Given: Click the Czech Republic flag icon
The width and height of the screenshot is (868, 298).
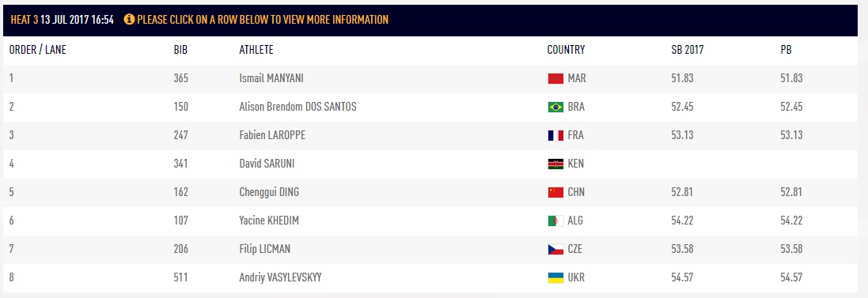Looking at the screenshot, I should click(555, 249).
